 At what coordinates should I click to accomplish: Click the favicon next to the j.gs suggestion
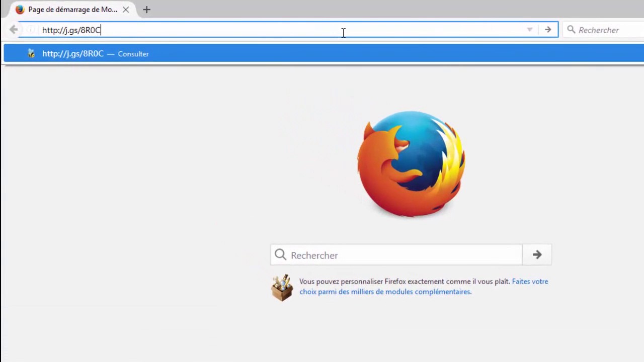31,53
